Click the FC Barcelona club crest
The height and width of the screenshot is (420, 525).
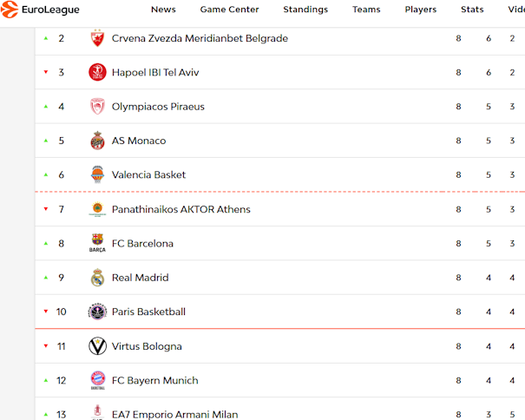(x=97, y=244)
